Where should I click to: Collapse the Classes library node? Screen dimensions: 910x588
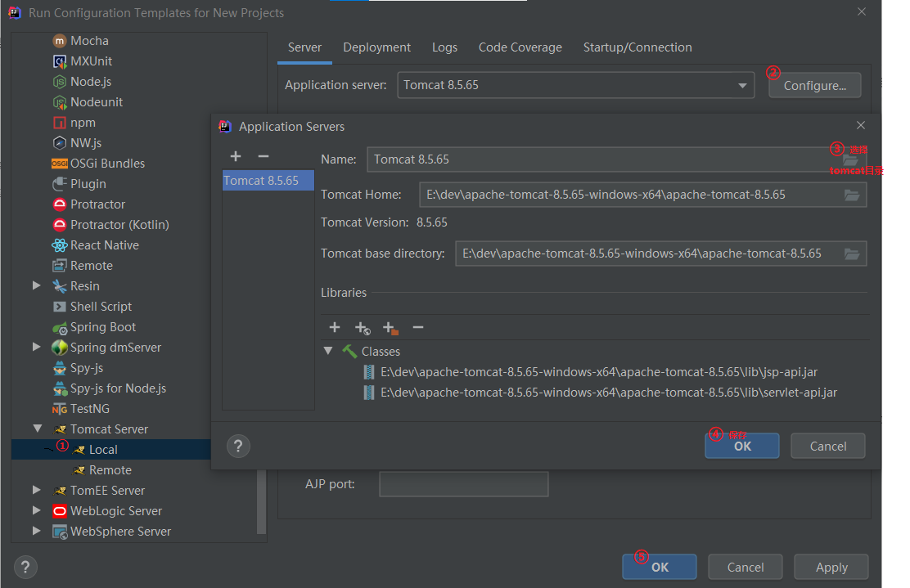[328, 351]
